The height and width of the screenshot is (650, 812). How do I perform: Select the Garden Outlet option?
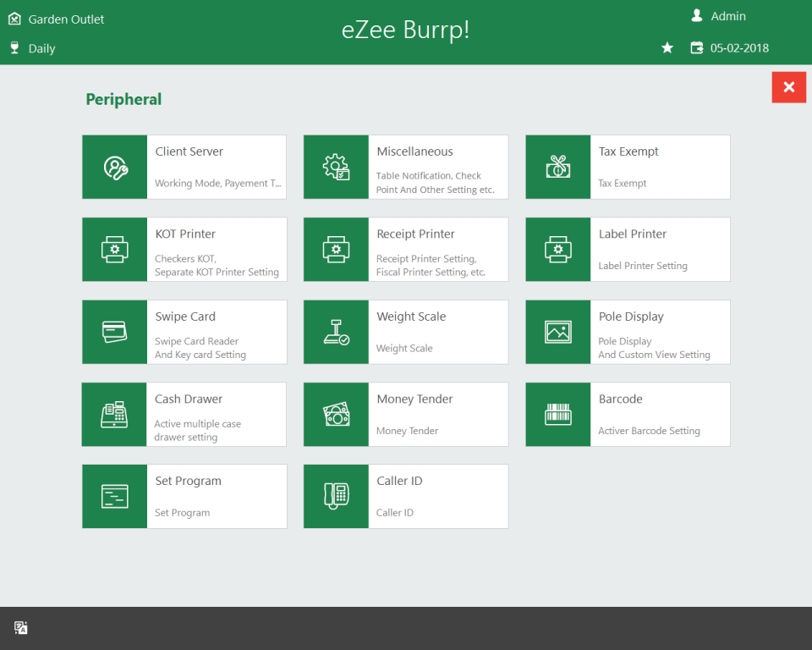pyautogui.click(x=56, y=18)
